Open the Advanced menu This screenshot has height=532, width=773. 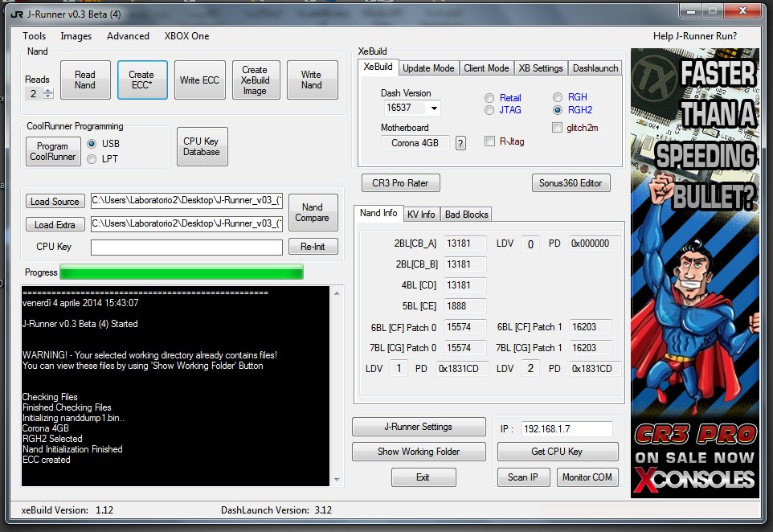128,36
